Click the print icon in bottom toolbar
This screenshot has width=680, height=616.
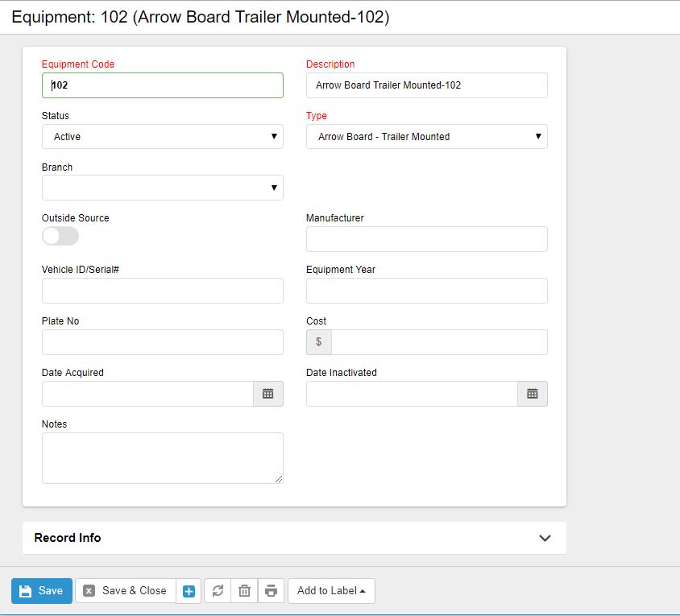(x=271, y=591)
